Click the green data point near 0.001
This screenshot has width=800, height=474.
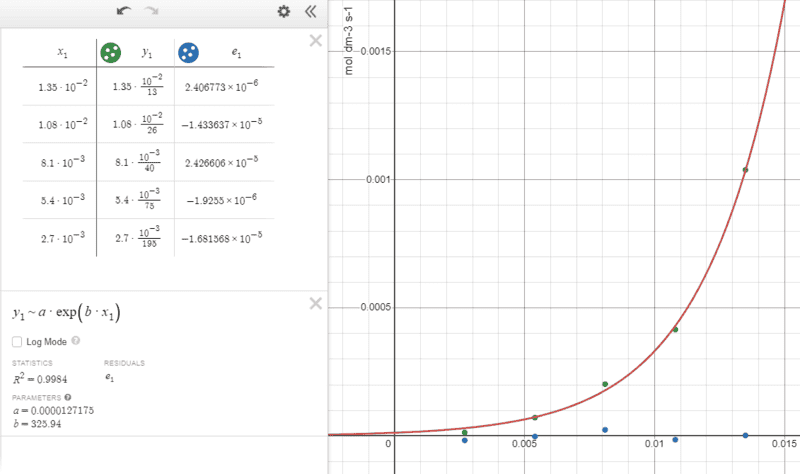tap(745, 170)
